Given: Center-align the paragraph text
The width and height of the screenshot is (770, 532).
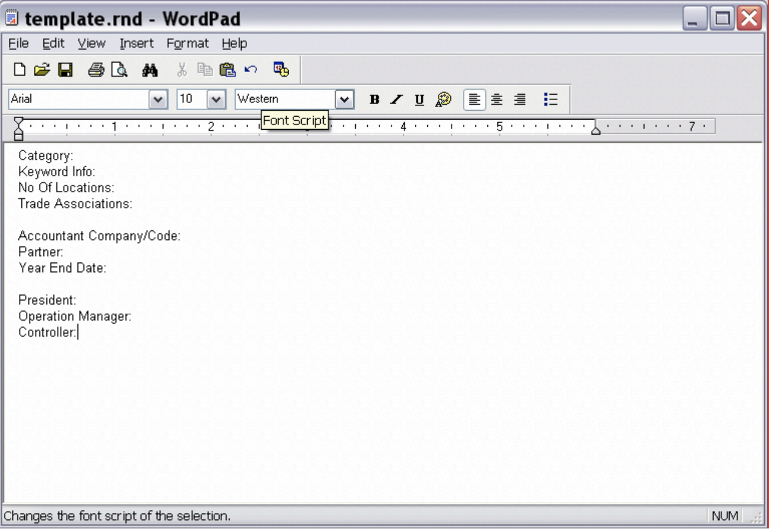Looking at the screenshot, I should 497,100.
